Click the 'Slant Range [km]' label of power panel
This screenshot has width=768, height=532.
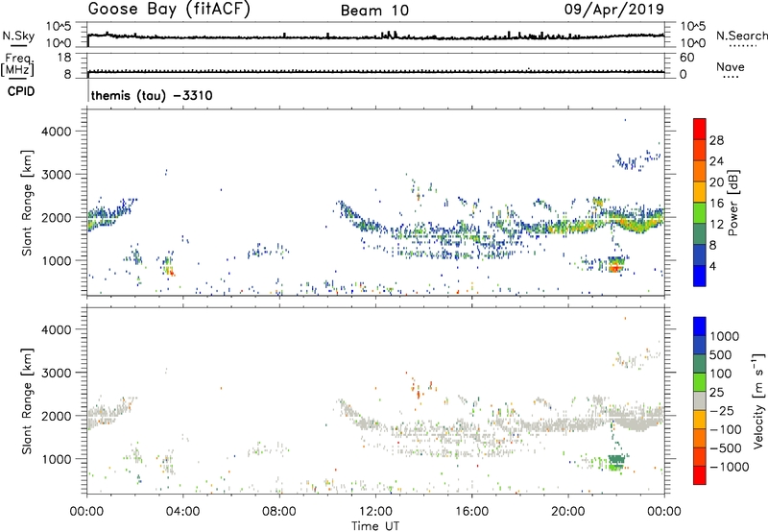27,203
